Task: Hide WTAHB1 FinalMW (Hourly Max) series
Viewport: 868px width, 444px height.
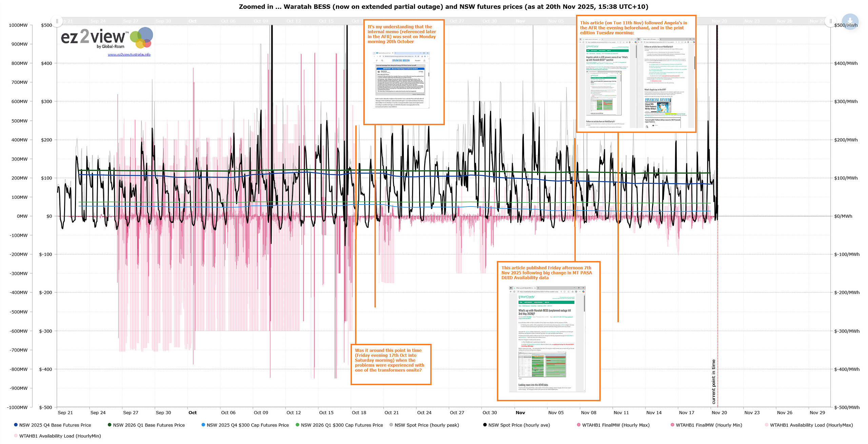Action: click(x=616, y=425)
